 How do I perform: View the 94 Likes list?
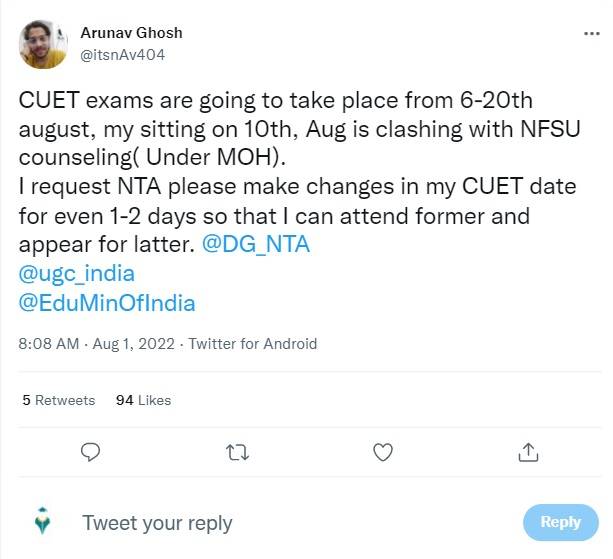pyautogui.click(x=143, y=400)
